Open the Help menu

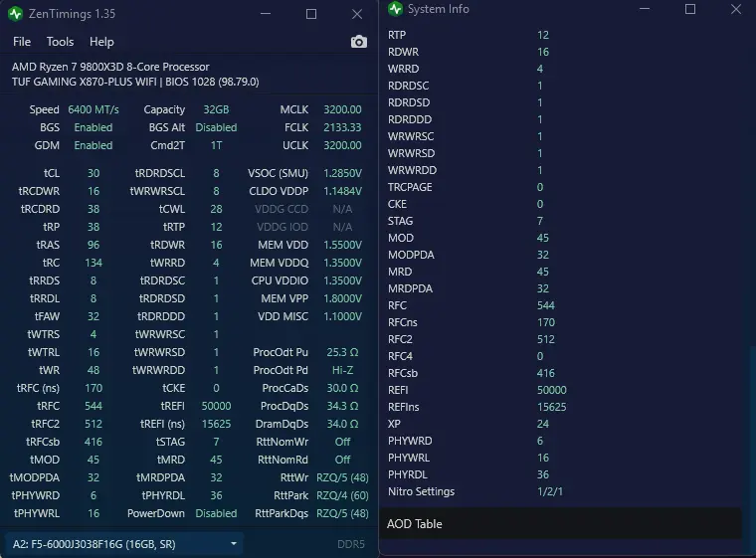click(x=101, y=42)
